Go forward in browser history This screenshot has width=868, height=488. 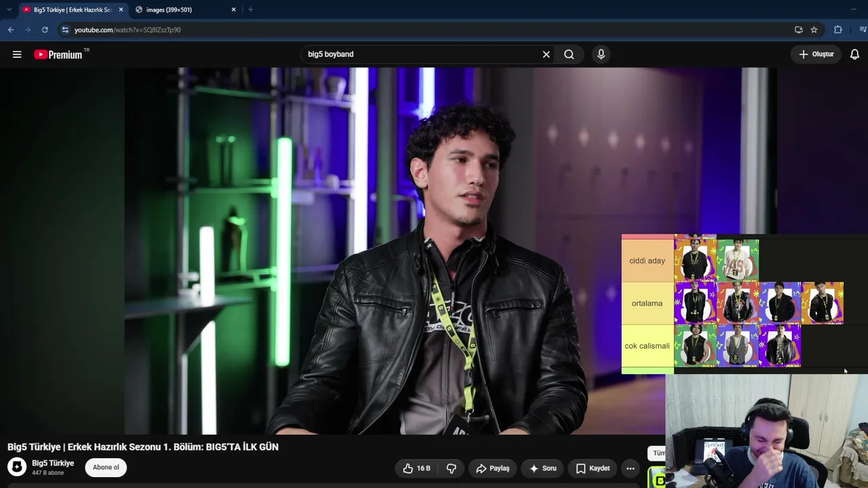(x=28, y=30)
